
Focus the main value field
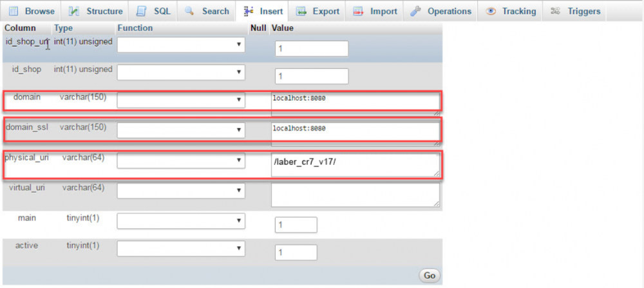coord(296,225)
